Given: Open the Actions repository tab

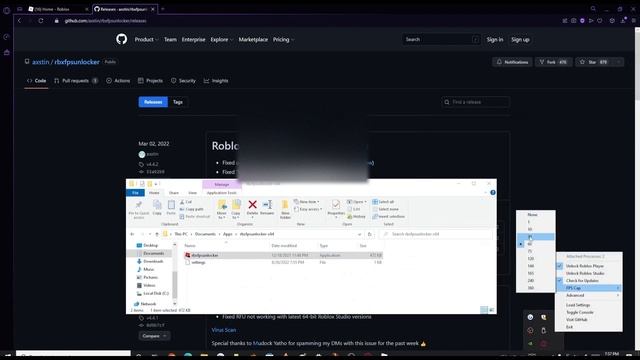Looking at the screenshot, I should [x=118, y=81].
